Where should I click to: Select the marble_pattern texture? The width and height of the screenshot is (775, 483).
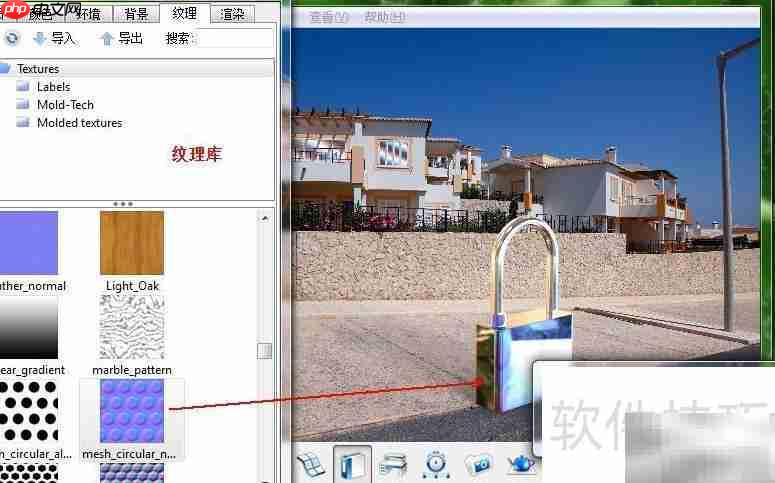(132, 327)
